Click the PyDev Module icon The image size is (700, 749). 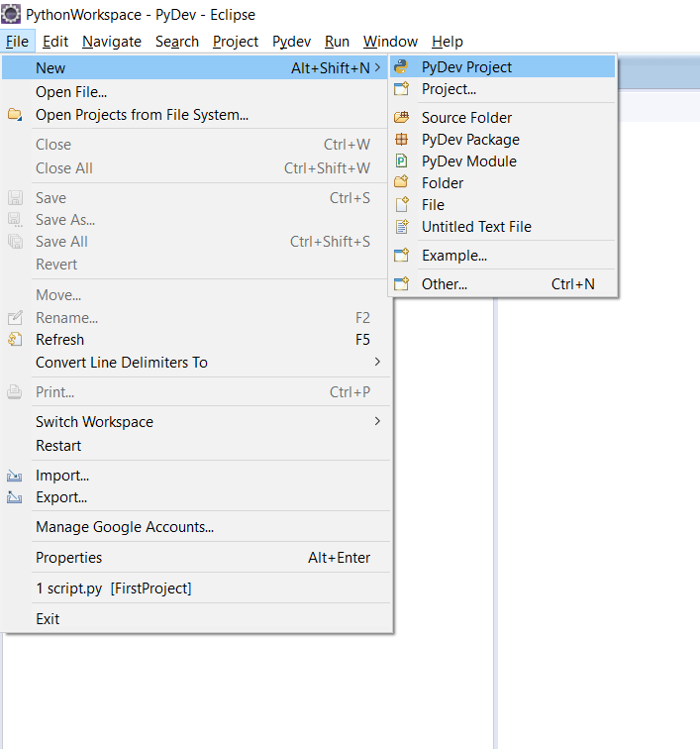point(401,161)
